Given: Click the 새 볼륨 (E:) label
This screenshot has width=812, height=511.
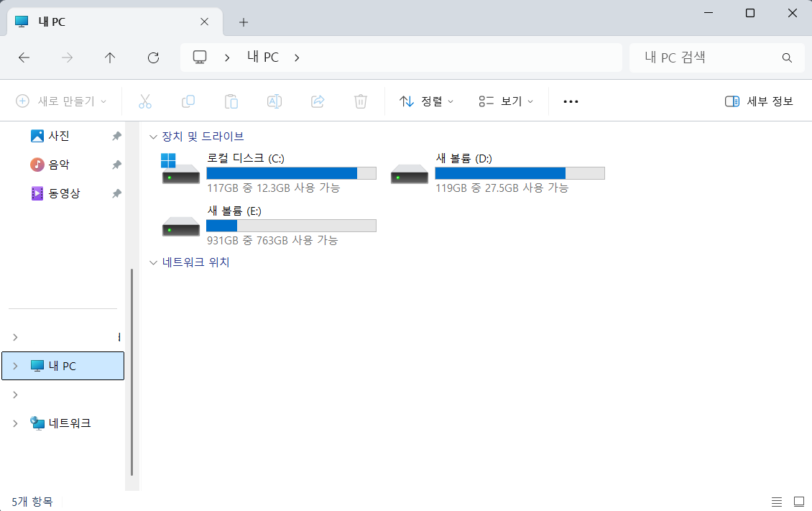Looking at the screenshot, I should coord(234,211).
